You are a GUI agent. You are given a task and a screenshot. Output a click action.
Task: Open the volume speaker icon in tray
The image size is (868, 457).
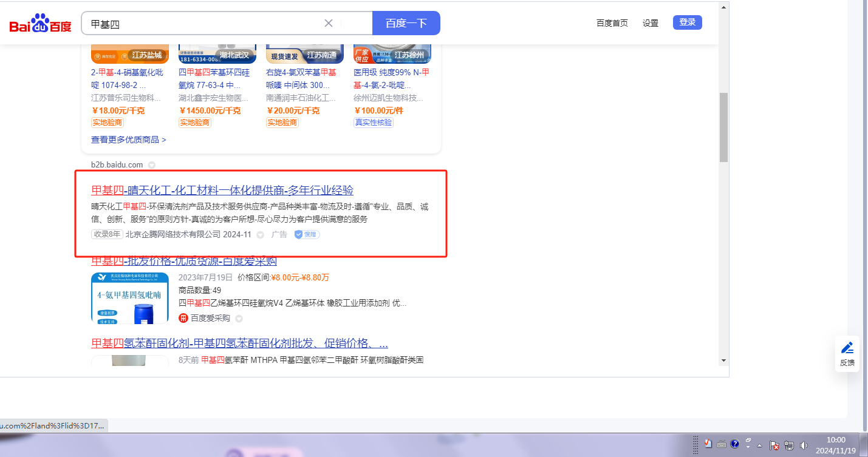point(804,445)
